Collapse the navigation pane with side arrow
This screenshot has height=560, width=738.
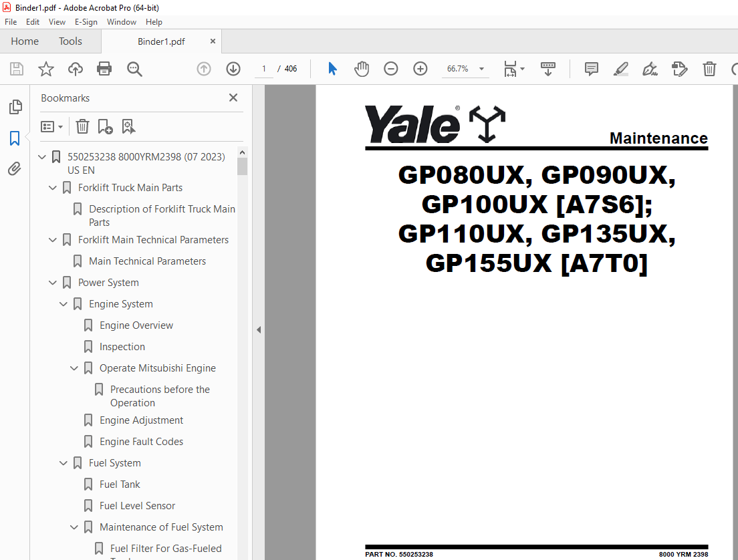coord(259,330)
